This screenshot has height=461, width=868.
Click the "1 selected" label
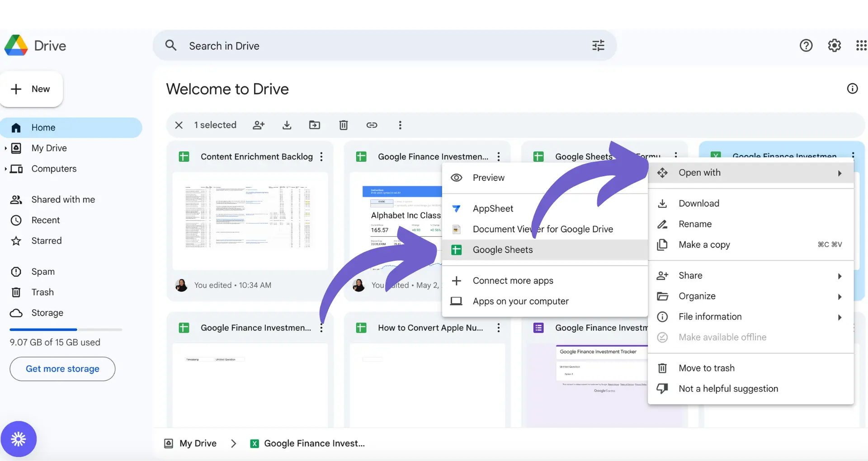[x=215, y=125]
